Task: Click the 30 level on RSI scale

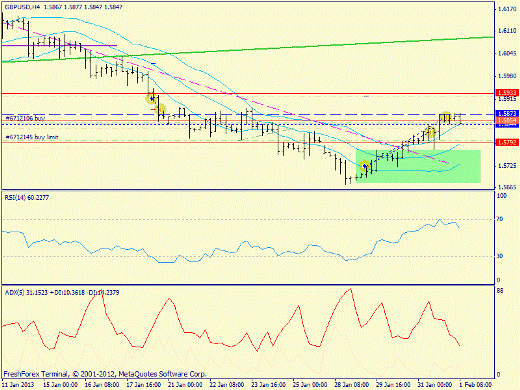Action: tap(500, 256)
